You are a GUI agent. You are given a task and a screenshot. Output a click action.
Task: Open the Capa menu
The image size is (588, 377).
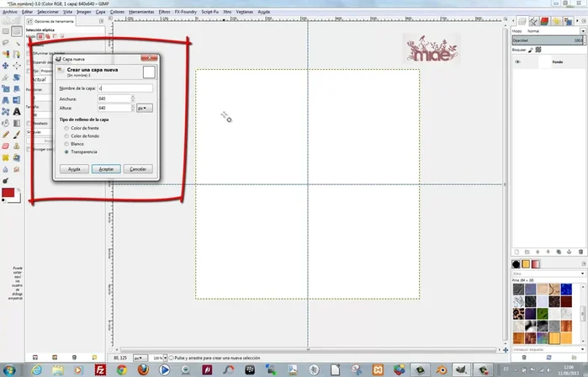point(100,13)
